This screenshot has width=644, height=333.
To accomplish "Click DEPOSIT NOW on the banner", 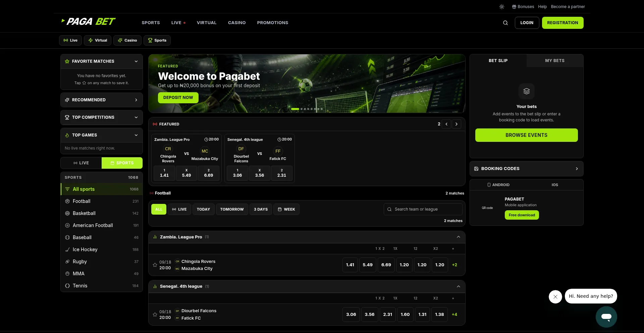I will click(178, 98).
